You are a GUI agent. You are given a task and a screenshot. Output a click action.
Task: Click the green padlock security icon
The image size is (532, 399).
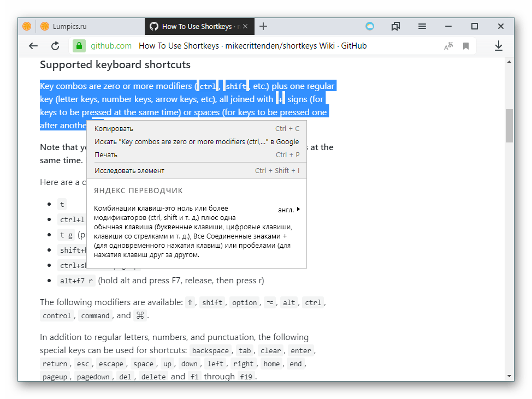tap(80, 46)
